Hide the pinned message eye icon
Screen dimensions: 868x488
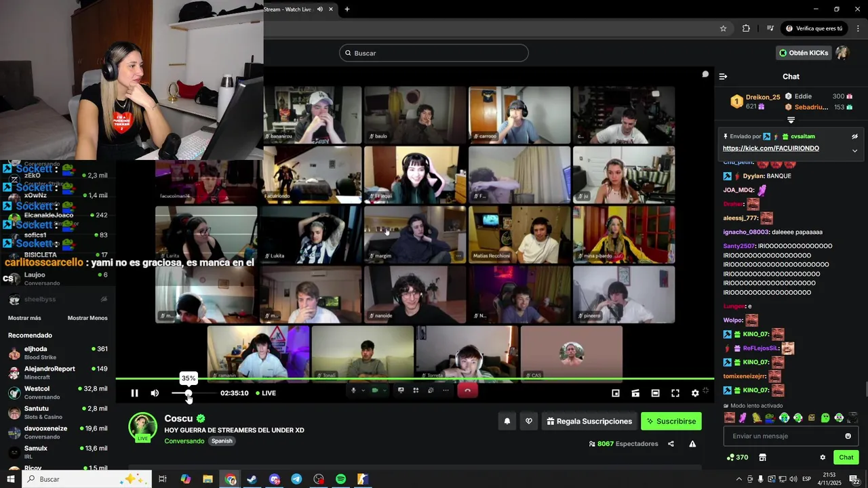click(854, 136)
